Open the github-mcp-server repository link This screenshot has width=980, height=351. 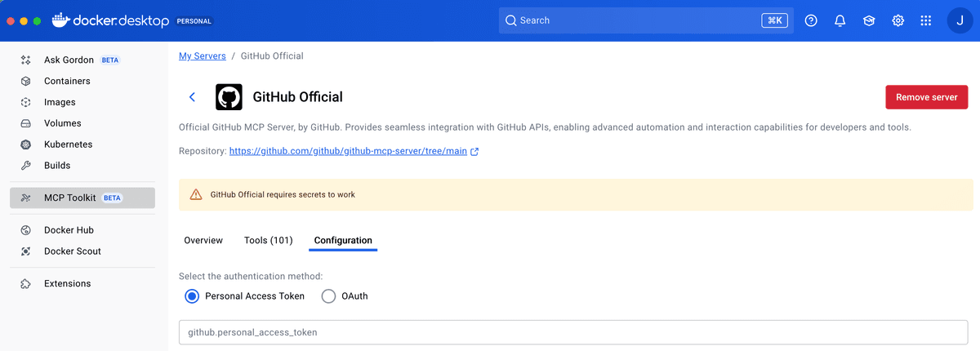coord(348,151)
